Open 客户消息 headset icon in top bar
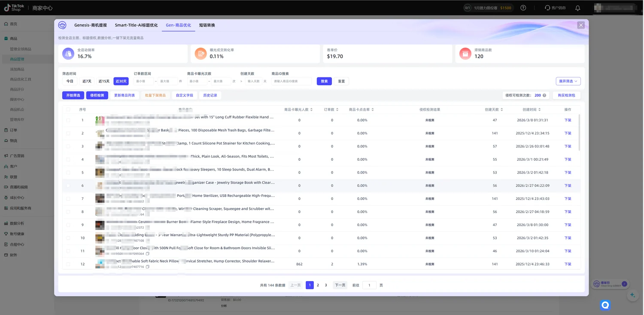 click(x=547, y=8)
